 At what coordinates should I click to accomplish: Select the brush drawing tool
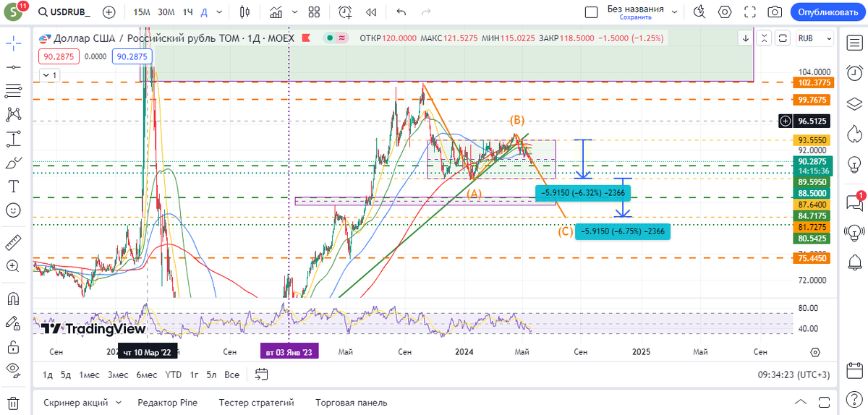click(x=13, y=162)
